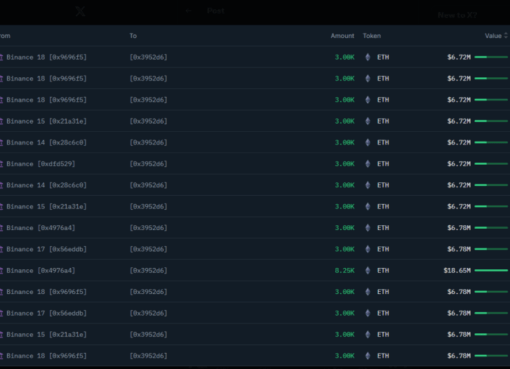Select the $6.72M value in the Binance [0xdfd529] row

coord(459,164)
